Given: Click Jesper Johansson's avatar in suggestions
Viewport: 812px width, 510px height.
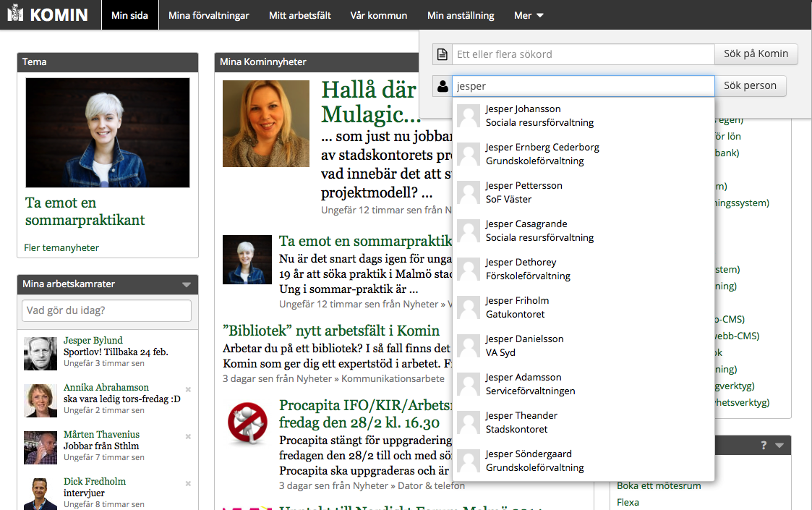Looking at the screenshot, I should pyautogui.click(x=469, y=116).
